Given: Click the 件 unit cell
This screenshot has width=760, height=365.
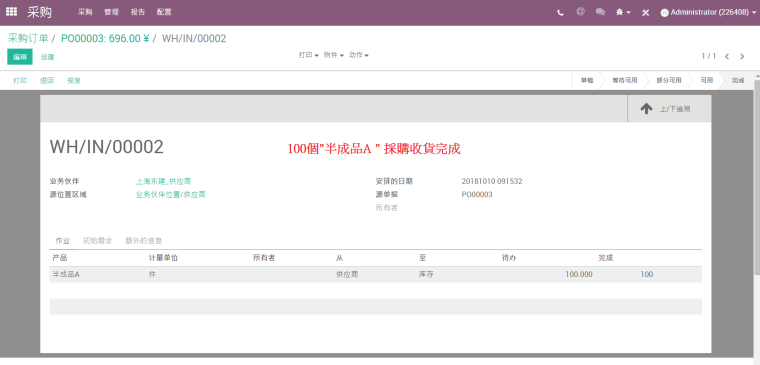Looking at the screenshot, I should coord(152,274).
